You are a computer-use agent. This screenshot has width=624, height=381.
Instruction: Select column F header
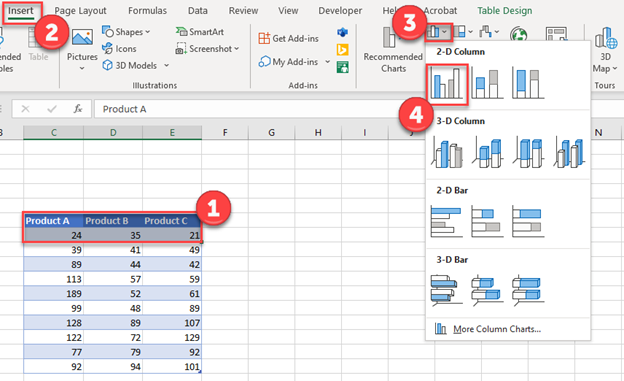[x=225, y=133]
